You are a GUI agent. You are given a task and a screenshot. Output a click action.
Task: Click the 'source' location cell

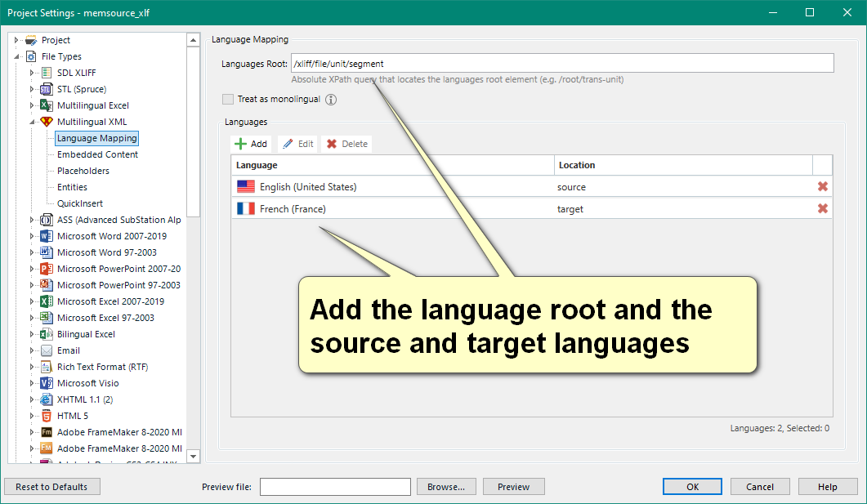[x=571, y=187]
